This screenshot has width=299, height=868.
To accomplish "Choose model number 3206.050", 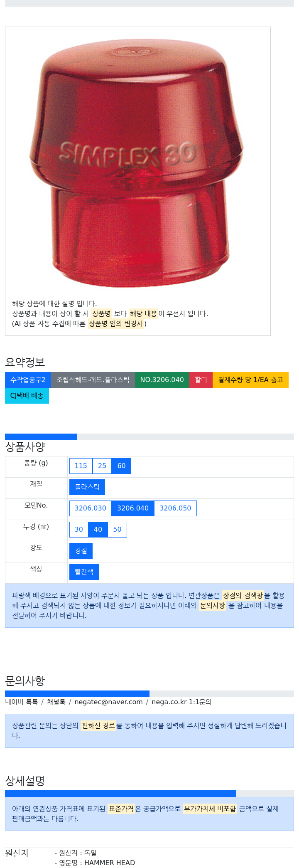I will tap(175, 508).
